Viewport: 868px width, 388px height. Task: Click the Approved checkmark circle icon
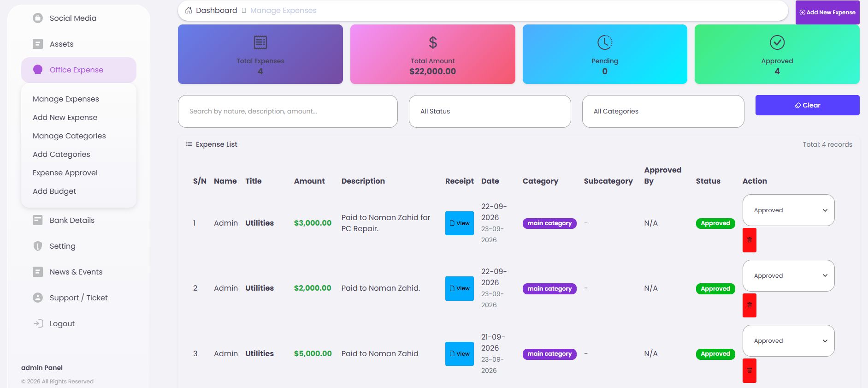[777, 42]
